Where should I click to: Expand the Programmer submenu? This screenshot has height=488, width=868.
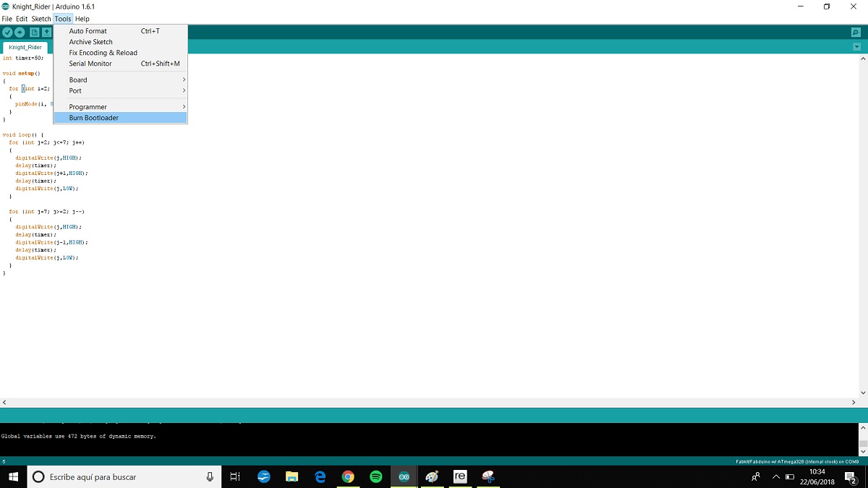121,107
